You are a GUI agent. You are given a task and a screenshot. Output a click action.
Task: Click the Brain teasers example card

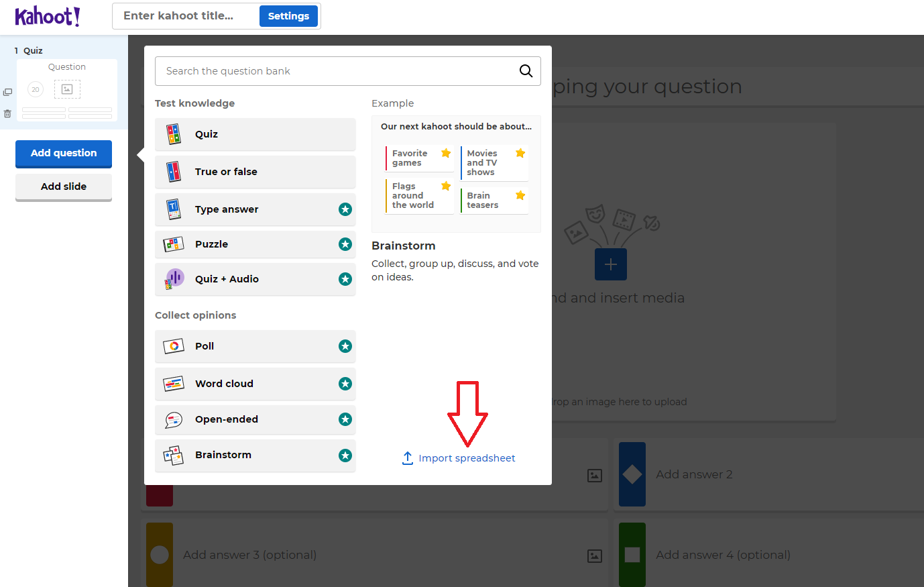(495, 201)
